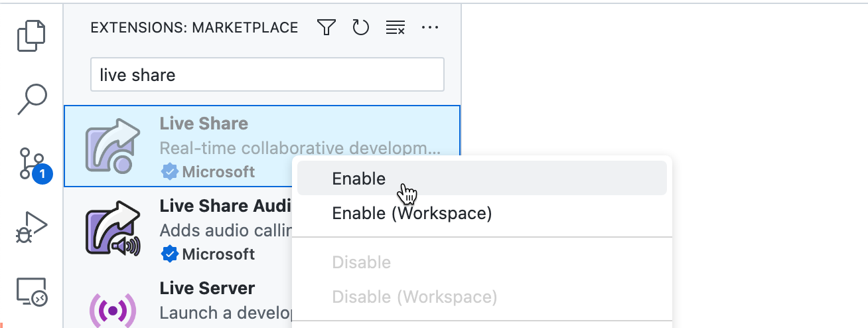Click the Filter Extensions funnel icon

point(326,27)
